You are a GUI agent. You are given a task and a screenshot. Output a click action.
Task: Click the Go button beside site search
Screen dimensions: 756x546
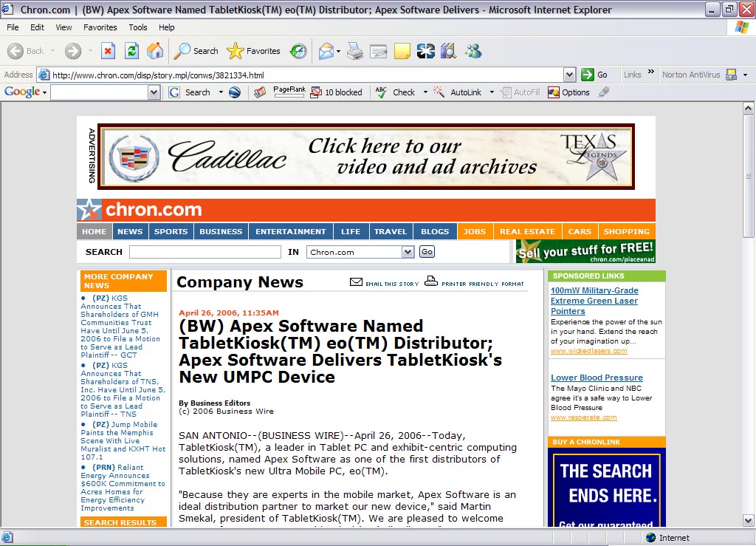tap(427, 252)
